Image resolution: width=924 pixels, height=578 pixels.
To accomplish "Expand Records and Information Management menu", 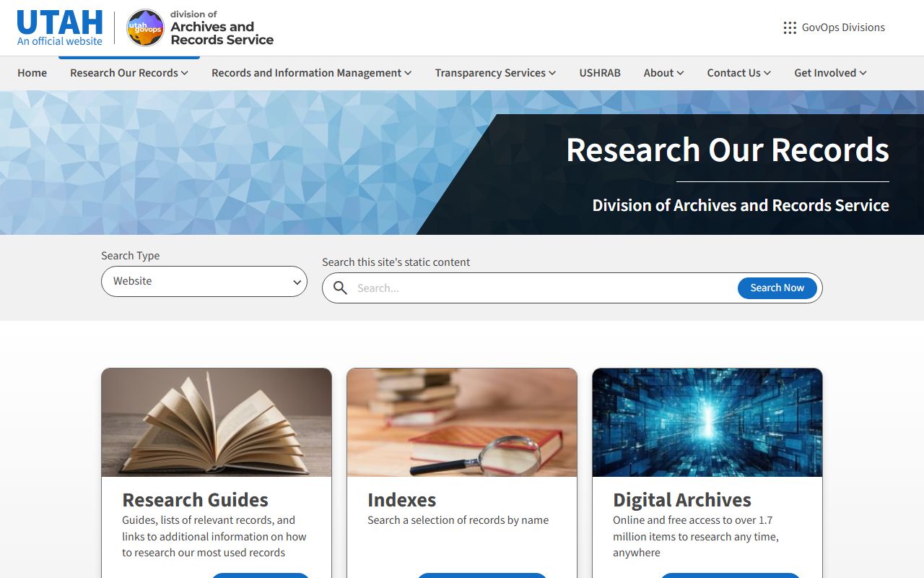I will point(311,73).
